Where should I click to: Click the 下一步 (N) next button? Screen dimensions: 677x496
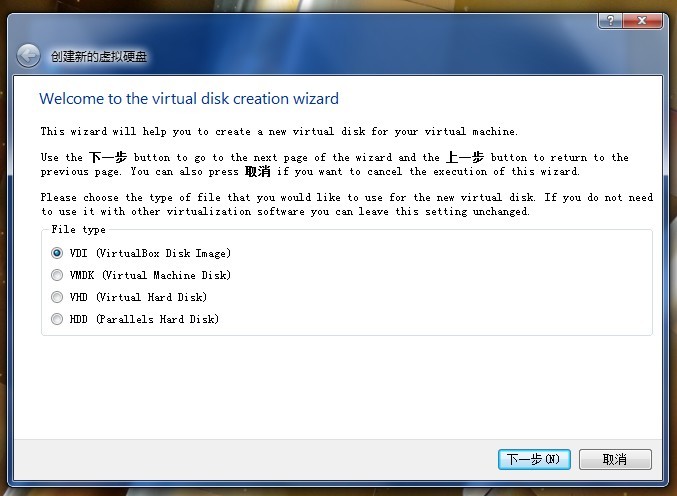(534, 459)
